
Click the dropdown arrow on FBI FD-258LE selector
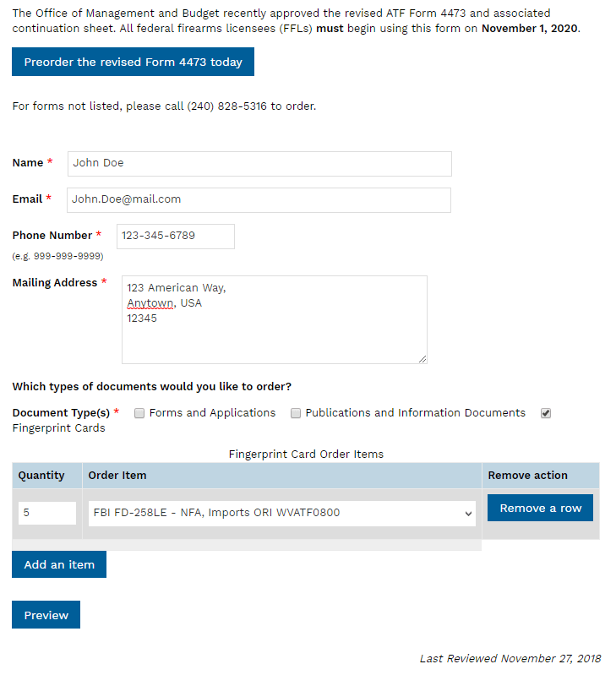point(468,514)
